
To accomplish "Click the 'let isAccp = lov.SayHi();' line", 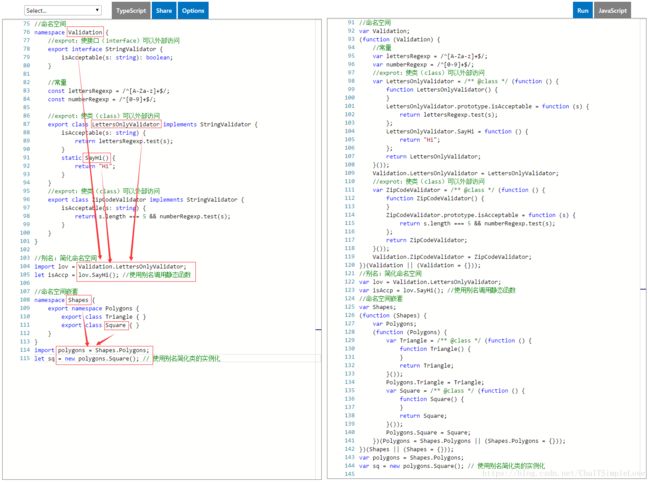I will tap(112, 275).
